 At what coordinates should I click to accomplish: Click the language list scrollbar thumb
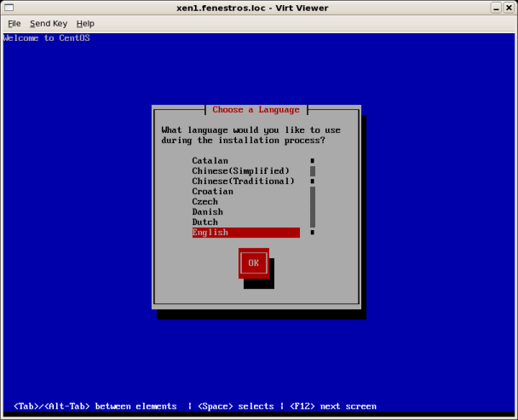click(x=313, y=170)
